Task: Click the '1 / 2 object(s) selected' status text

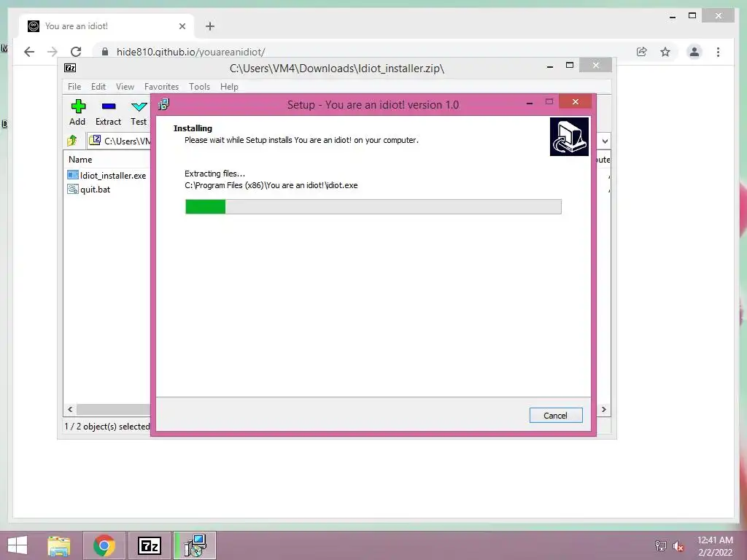Action: 107,426
